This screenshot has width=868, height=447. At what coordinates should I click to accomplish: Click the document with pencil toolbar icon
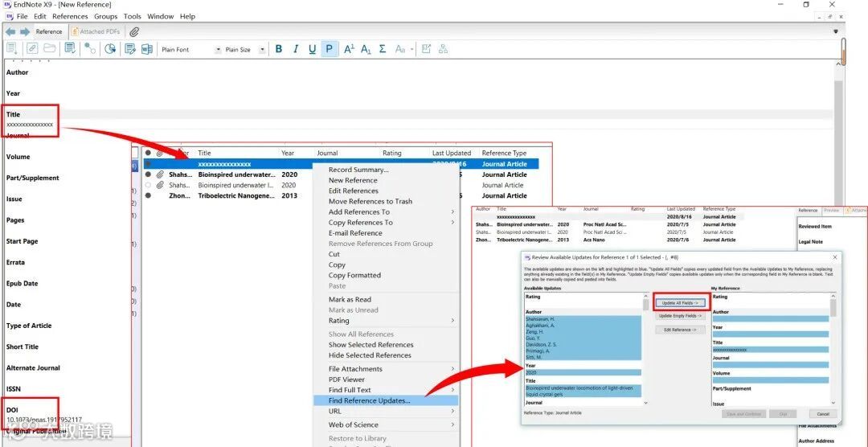(x=131, y=49)
